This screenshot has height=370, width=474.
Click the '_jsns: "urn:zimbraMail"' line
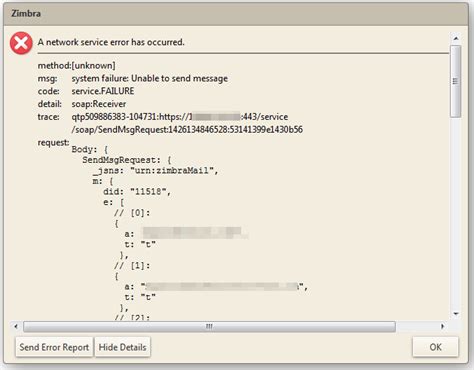155,171
